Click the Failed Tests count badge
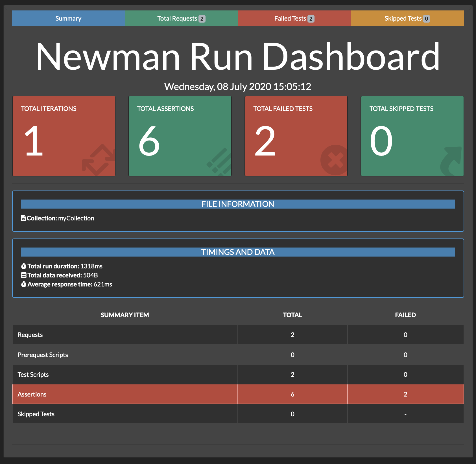 311,19
